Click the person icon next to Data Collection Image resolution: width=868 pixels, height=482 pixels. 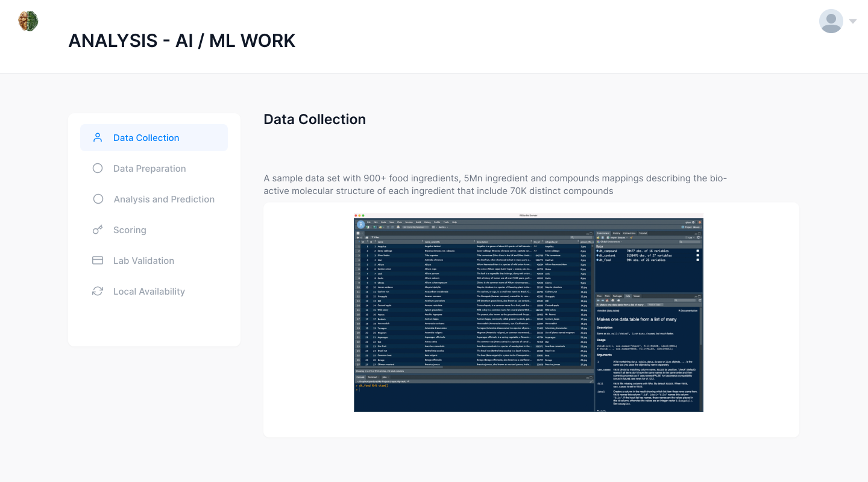[x=98, y=137]
